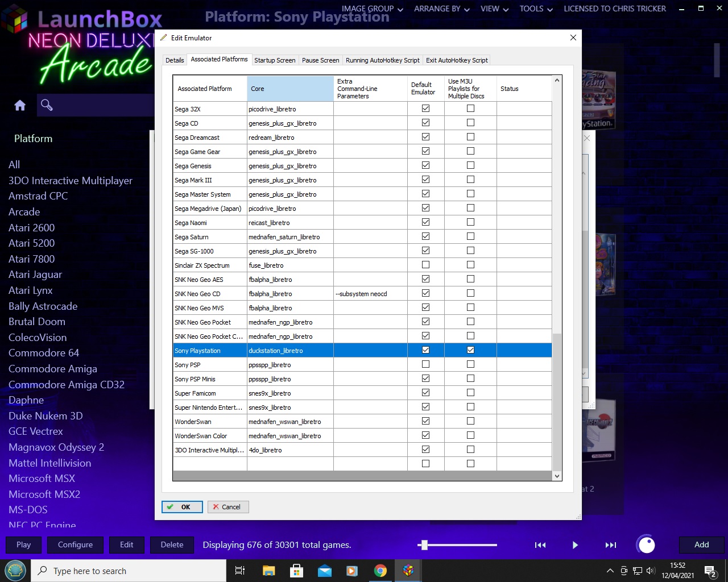Click the Home icon in LaunchBox sidebar
This screenshot has width=728, height=582.
click(20, 105)
